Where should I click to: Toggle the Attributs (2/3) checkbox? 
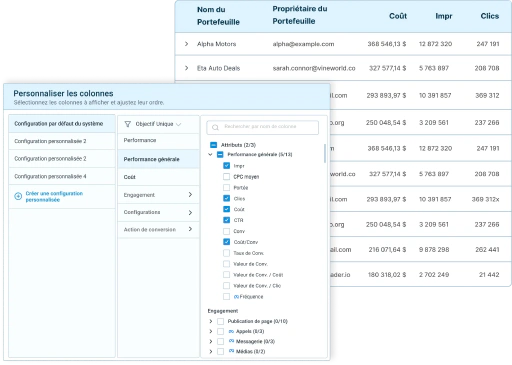(x=213, y=145)
